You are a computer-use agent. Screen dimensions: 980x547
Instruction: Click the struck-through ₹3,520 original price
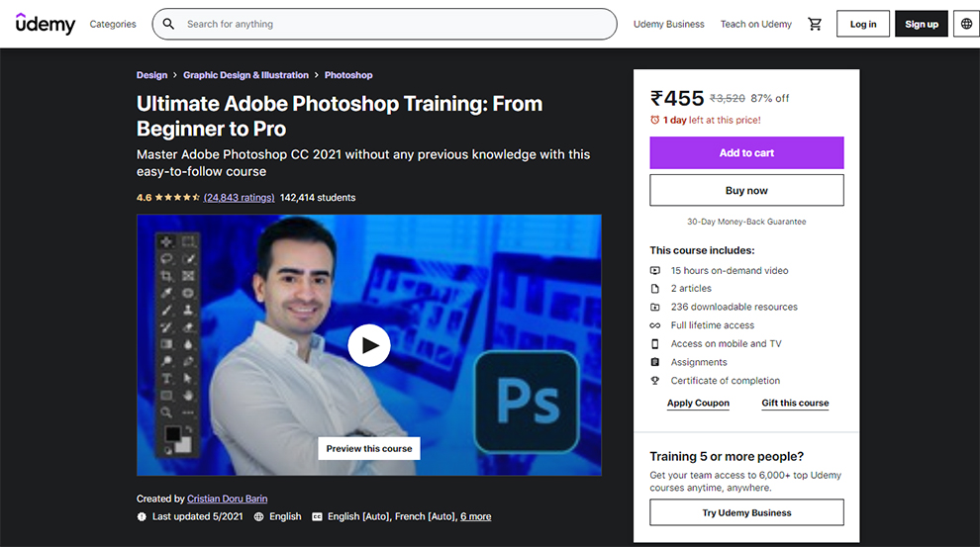(728, 99)
